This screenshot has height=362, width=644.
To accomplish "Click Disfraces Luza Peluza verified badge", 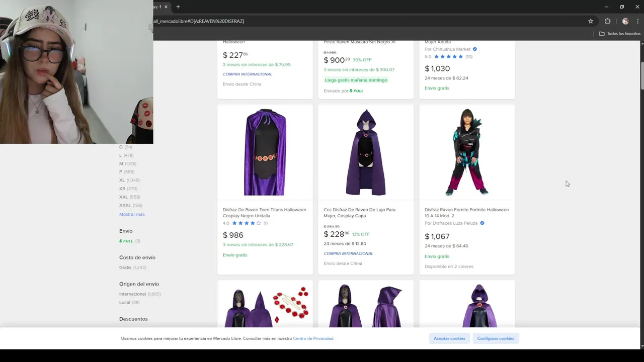I will [x=482, y=223].
